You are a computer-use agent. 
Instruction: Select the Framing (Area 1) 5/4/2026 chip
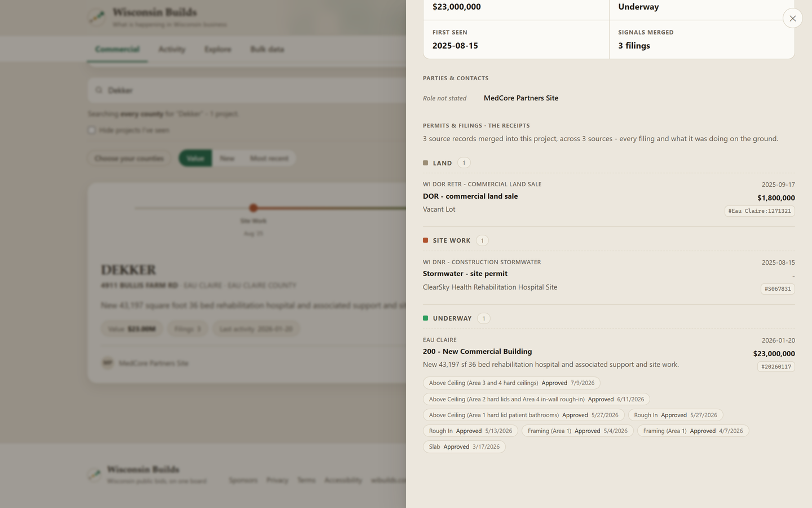click(577, 431)
